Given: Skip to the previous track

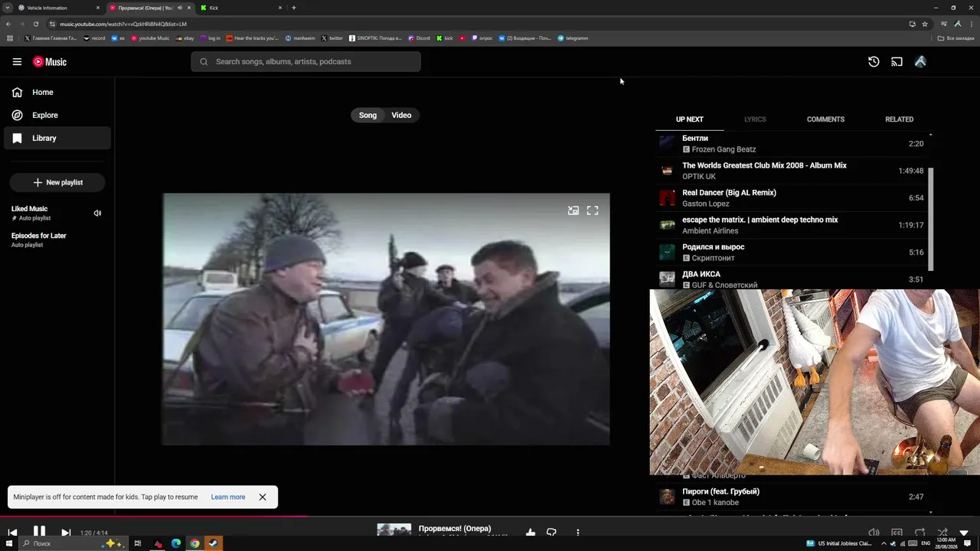Looking at the screenshot, I should pos(12,533).
